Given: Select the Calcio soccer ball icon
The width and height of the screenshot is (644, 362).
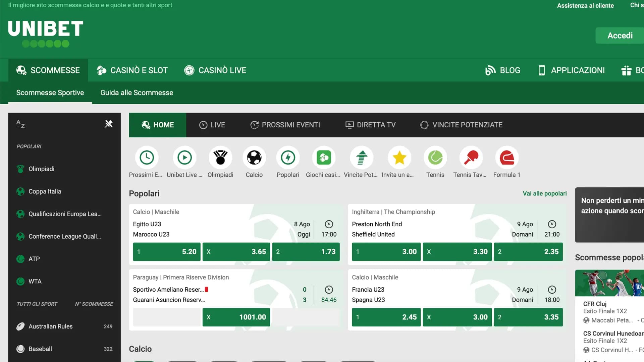Looking at the screenshot, I should point(254,158).
